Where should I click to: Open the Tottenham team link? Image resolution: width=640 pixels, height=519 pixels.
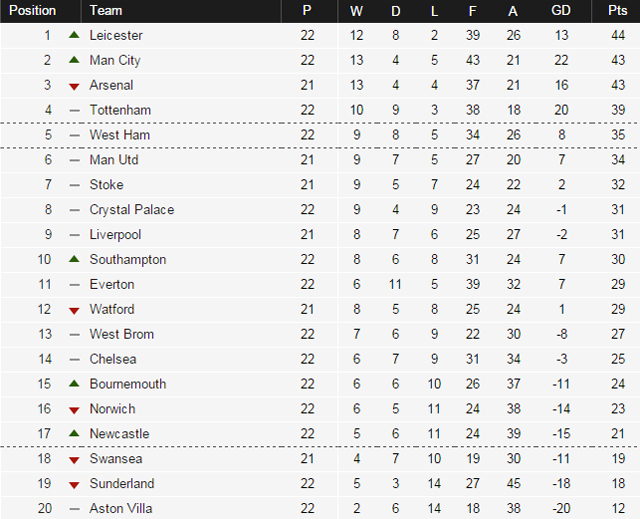[120, 110]
